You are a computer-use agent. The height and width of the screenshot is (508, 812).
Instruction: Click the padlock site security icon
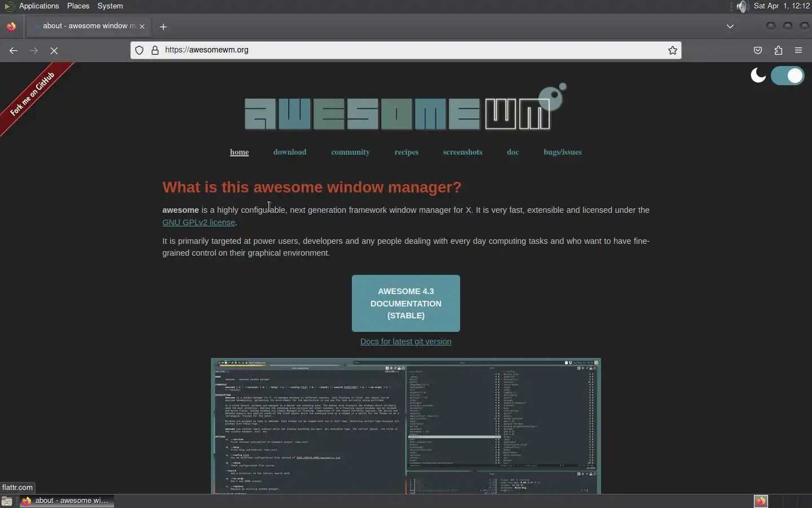pos(155,50)
